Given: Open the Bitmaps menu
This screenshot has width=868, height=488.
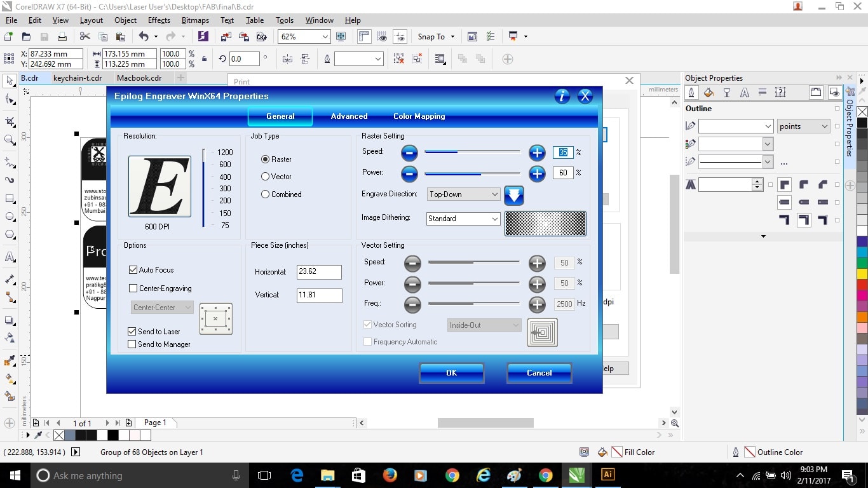Looking at the screenshot, I should coord(195,20).
